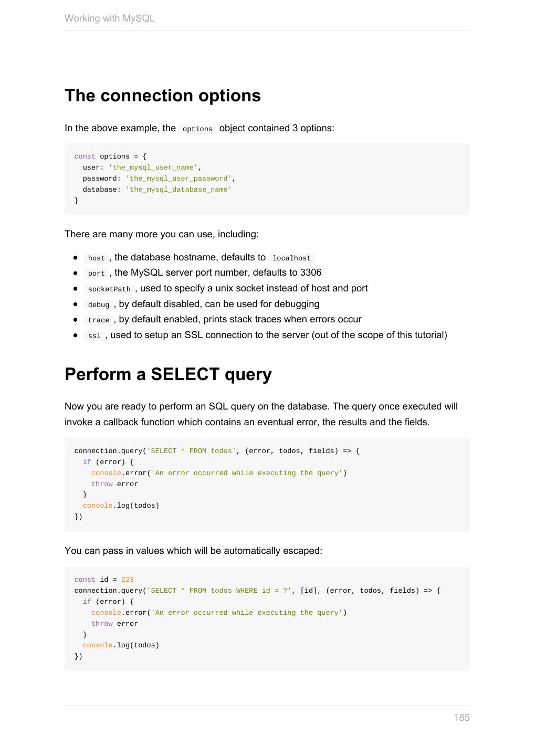
Task: Click the "trace" option bullet
Action: point(98,320)
